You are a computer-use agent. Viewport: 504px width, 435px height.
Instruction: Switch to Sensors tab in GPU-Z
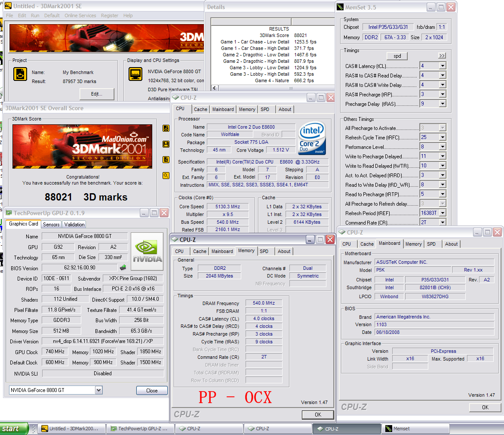51,225
